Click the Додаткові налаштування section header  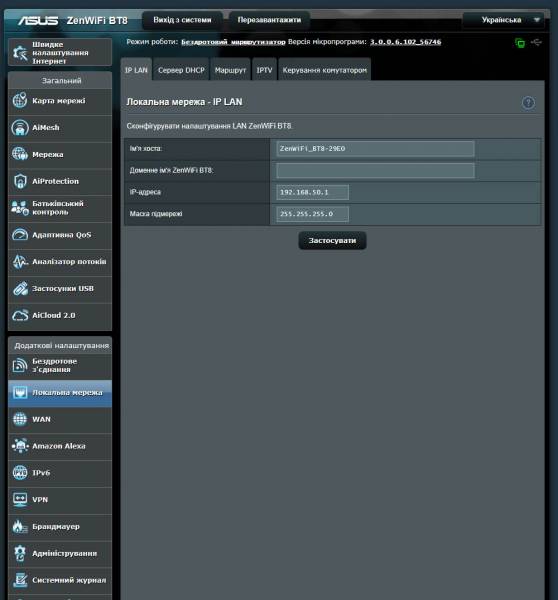pyautogui.click(x=61, y=346)
